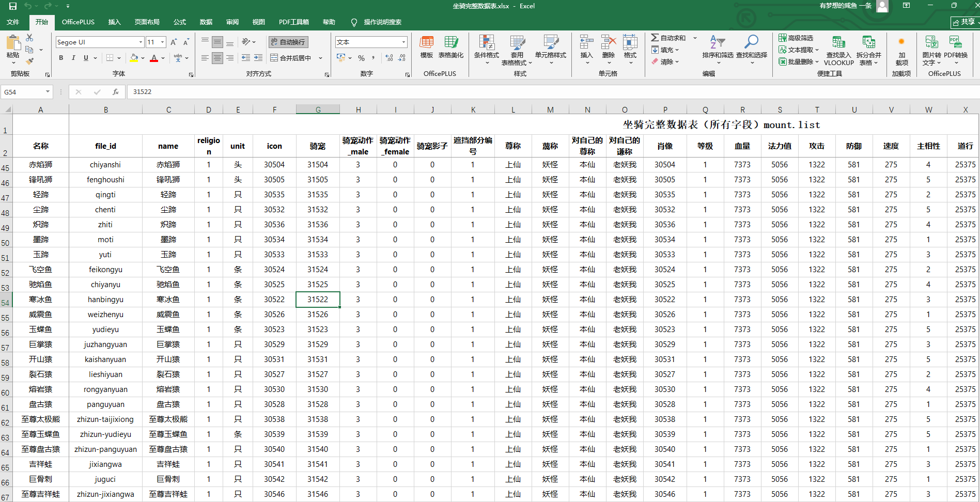Open the 数据 ribbon tab
This screenshot has height=502, width=980.
tap(206, 22)
